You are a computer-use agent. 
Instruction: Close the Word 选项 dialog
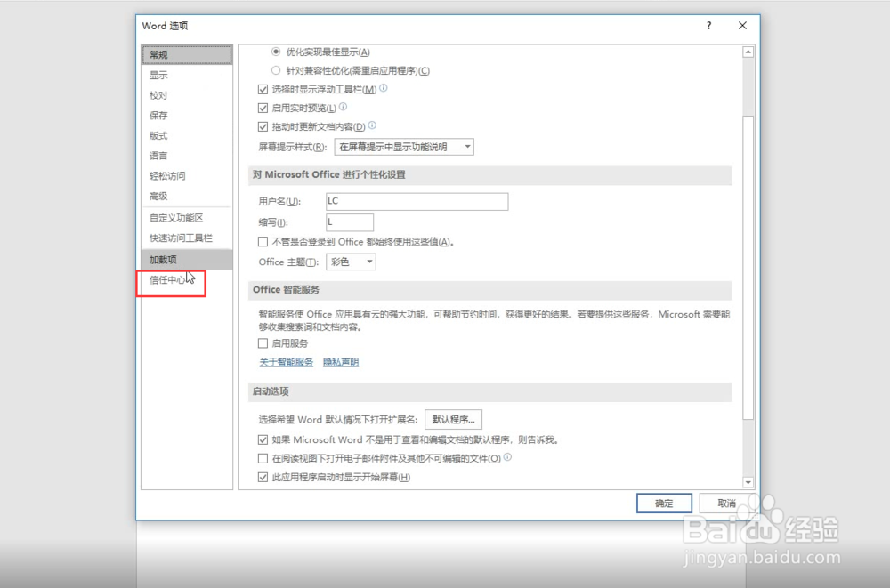[x=742, y=26]
